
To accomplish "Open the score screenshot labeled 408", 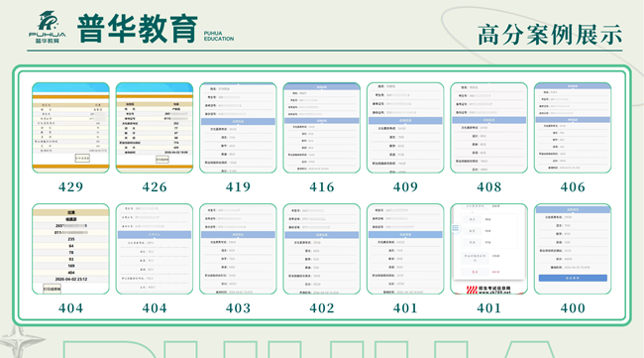I will [488, 127].
